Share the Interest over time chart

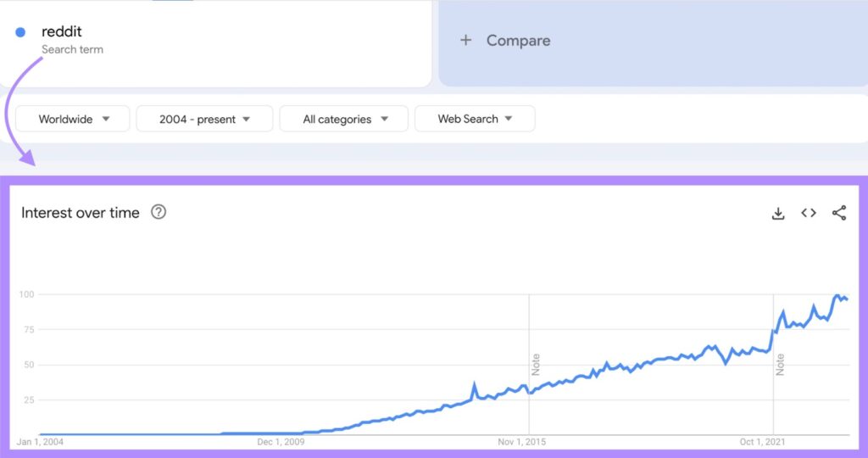tap(839, 213)
